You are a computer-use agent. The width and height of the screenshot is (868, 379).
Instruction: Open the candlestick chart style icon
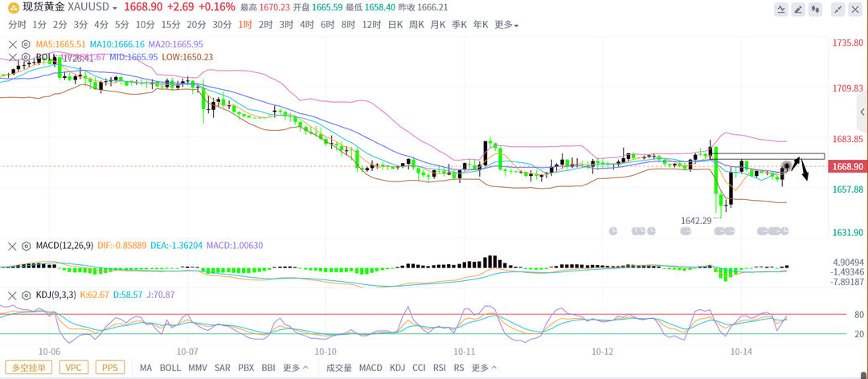pos(817,10)
